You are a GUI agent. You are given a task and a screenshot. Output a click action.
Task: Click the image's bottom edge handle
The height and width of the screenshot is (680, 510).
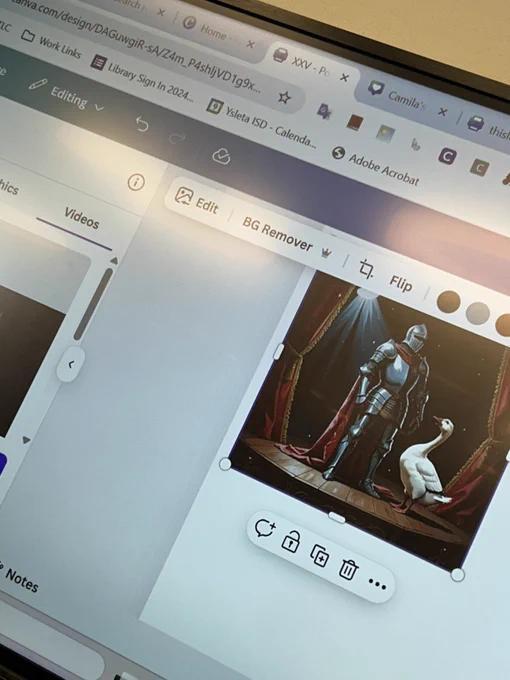pos(337,517)
